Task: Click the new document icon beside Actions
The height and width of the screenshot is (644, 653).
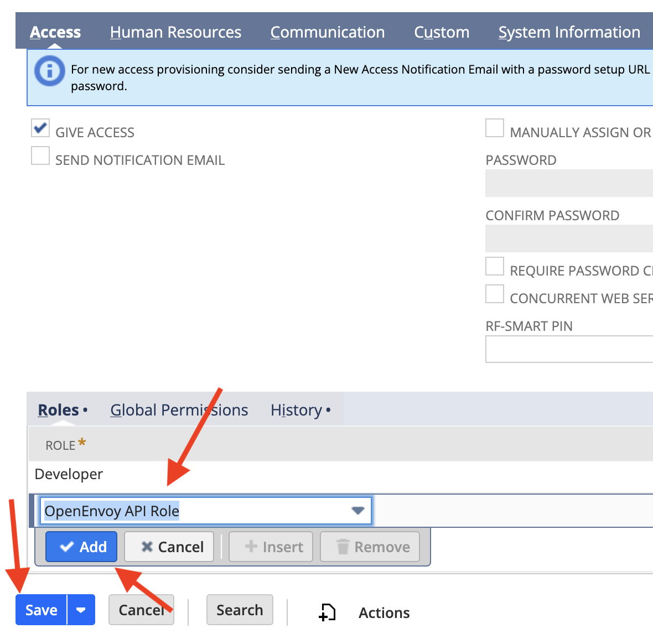Action: click(328, 612)
